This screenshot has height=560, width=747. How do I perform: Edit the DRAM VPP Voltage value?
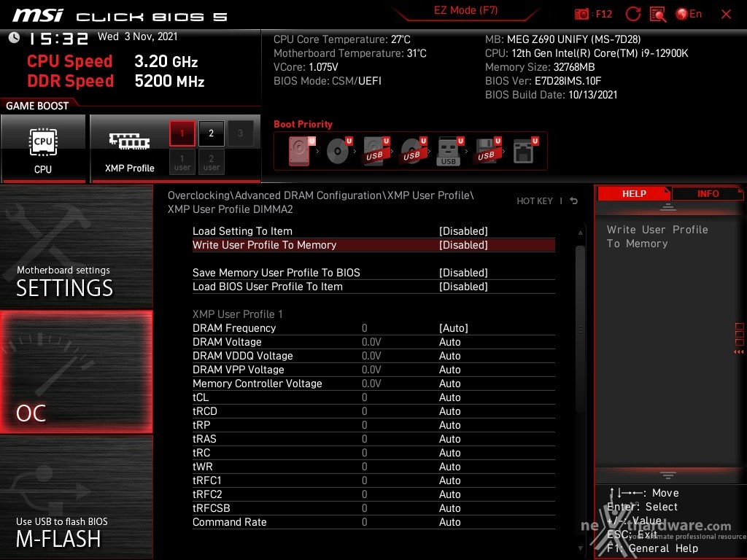[373, 370]
